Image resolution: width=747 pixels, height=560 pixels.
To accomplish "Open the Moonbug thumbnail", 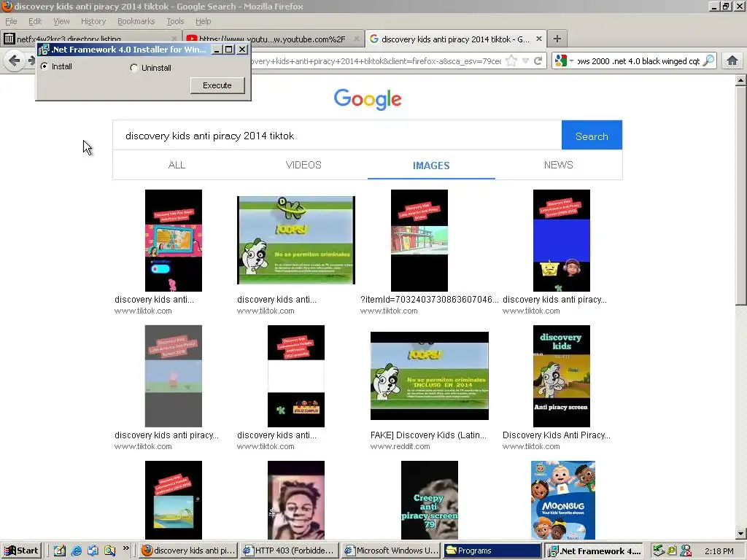I will click(x=562, y=500).
